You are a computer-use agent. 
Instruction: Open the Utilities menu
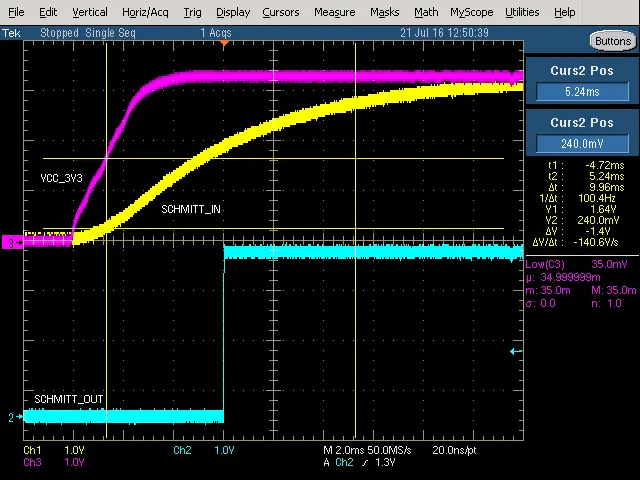522,12
